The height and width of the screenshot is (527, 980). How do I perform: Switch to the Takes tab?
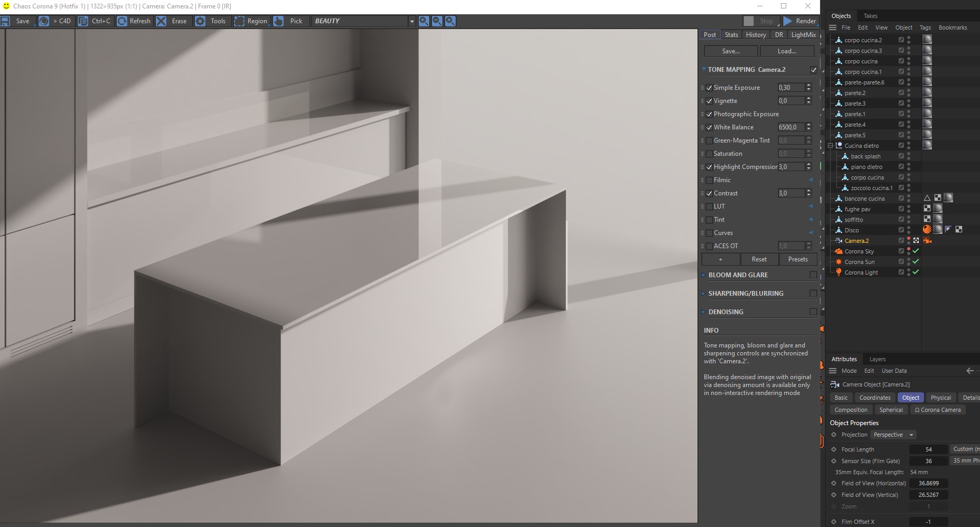click(871, 16)
